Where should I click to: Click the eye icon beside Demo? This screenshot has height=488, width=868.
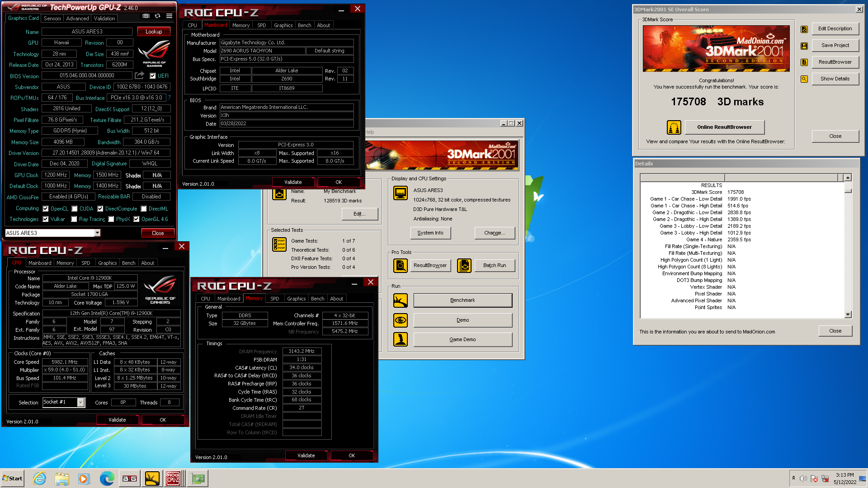(400, 320)
